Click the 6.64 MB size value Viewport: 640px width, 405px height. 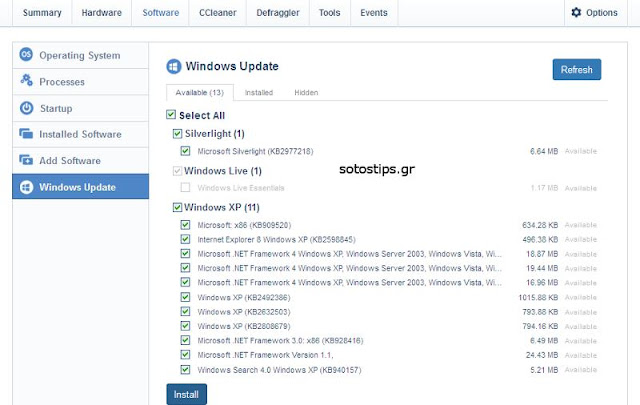[544, 151]
